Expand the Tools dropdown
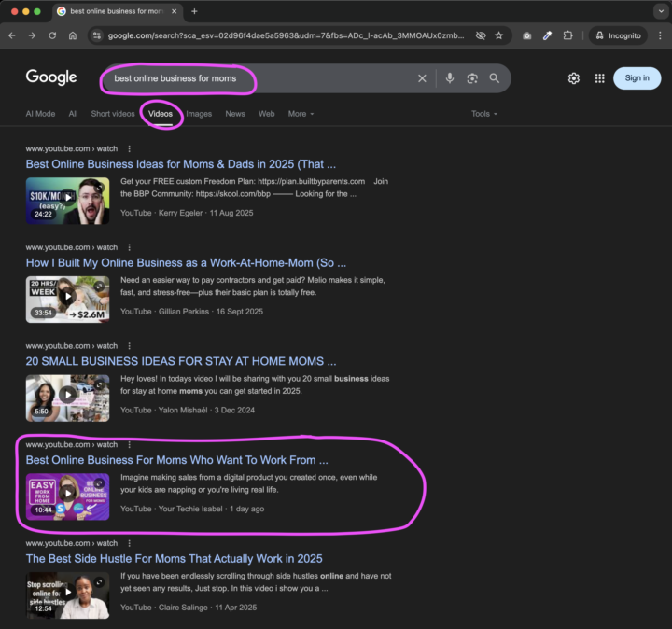 tap(484, 114)
